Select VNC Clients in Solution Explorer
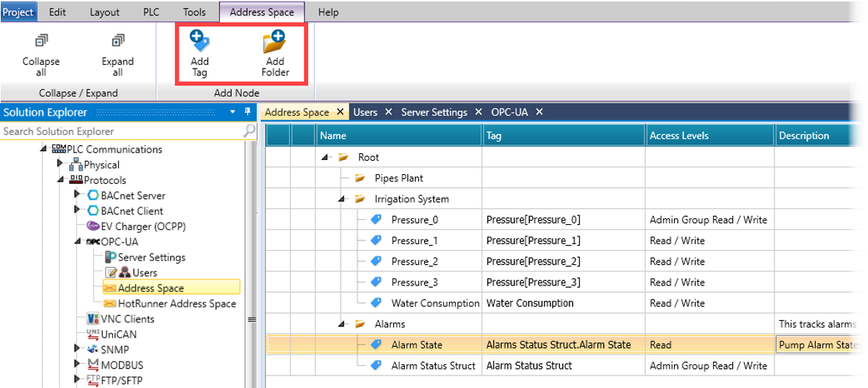The height and width of the screenshot is (388, 868). (x=127, y=319)
